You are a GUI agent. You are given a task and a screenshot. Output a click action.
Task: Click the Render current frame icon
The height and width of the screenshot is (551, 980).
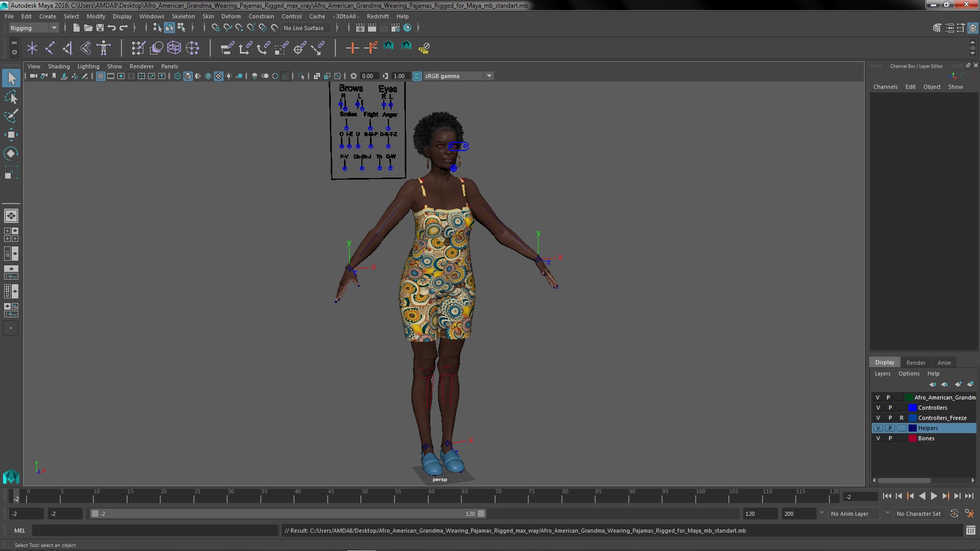(x=372, y=28)
